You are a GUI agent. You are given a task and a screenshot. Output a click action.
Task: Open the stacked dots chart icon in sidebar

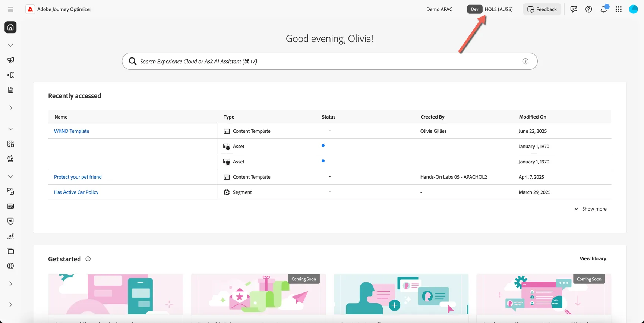(x=10, y=236)
